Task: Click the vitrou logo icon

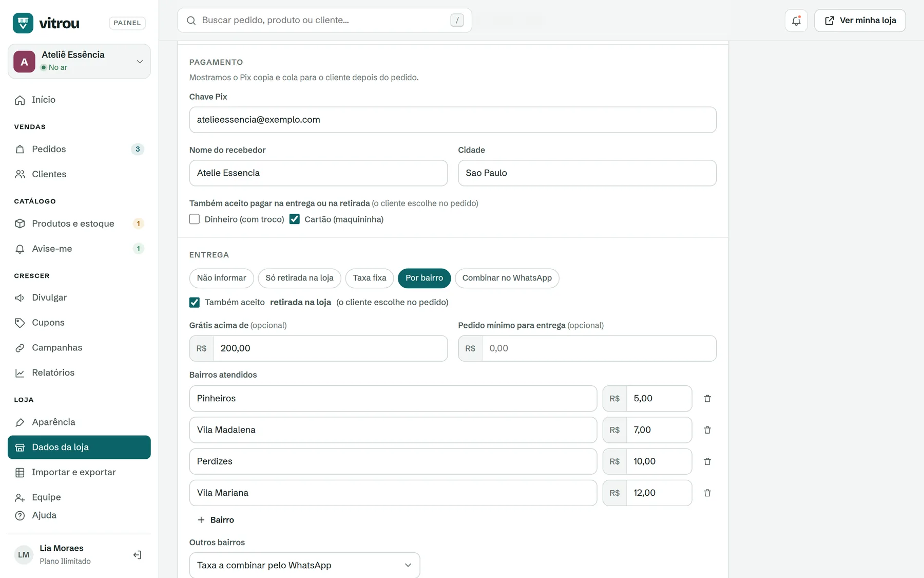Action: coord(23,23)
